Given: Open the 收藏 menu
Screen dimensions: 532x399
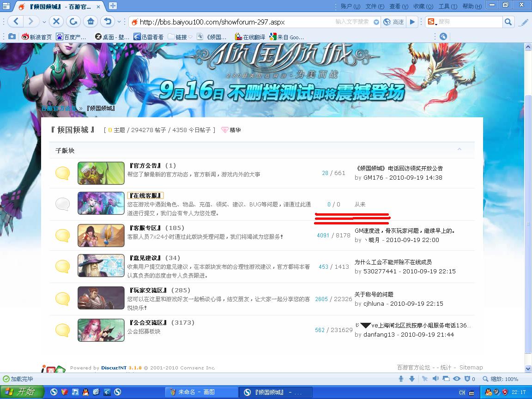Looking at the screenshot, I should click(x=423, y=6).
